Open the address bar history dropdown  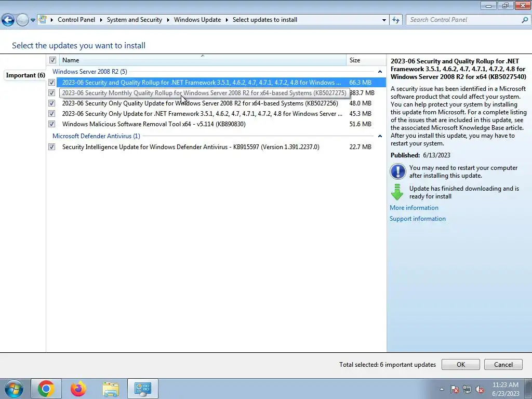tap(384, 20)
